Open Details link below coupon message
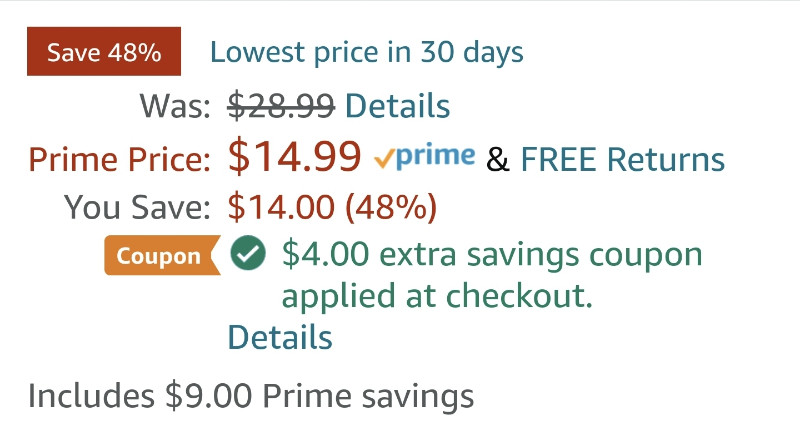 tap(280, 337)
